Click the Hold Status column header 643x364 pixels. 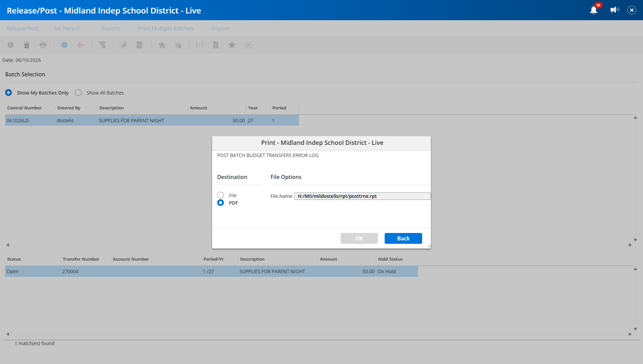coord(390,259)
